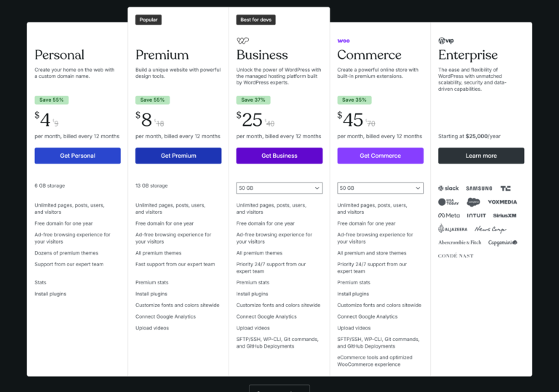Click the Save 55% badge under Personal

52,100
